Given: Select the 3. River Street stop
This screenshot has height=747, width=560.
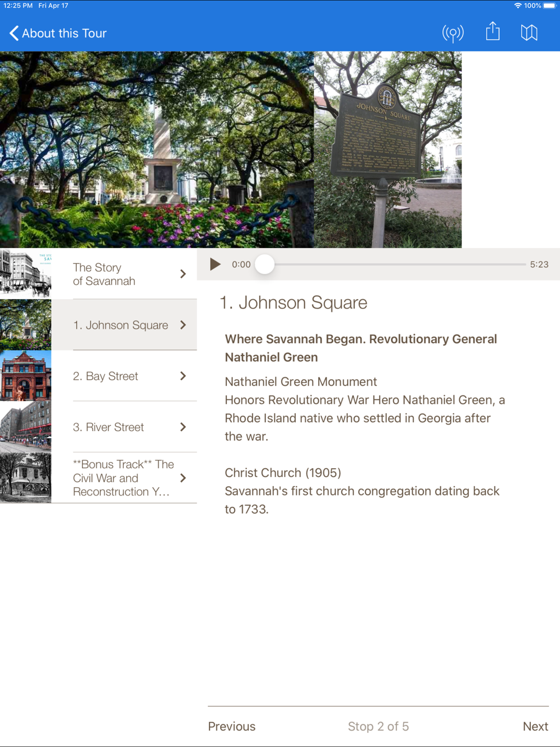Looking at the screenshot, I should point(99,427).
